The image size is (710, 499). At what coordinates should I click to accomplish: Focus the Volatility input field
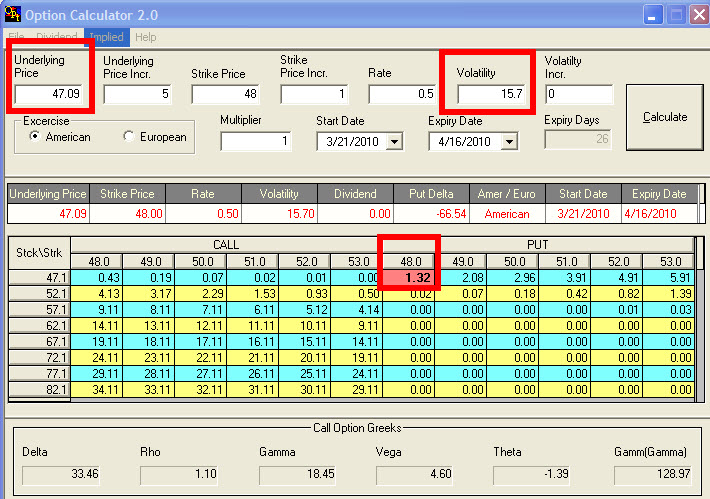[x=491, y=94]
